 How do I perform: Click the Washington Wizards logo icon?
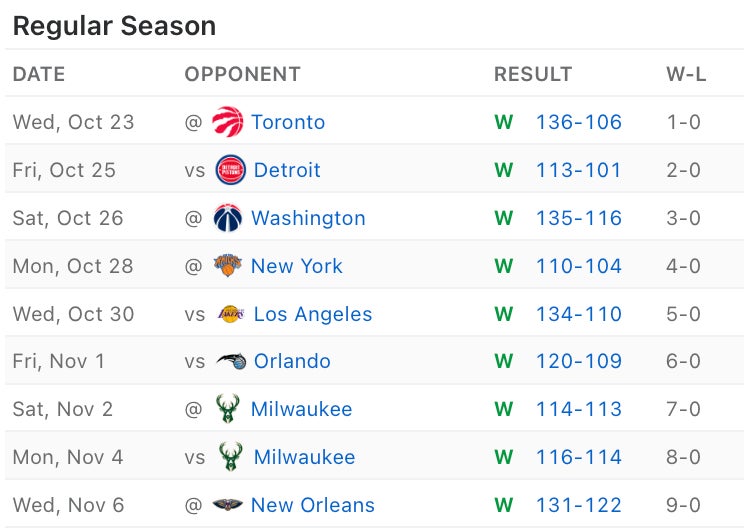(x=228, y=218)
